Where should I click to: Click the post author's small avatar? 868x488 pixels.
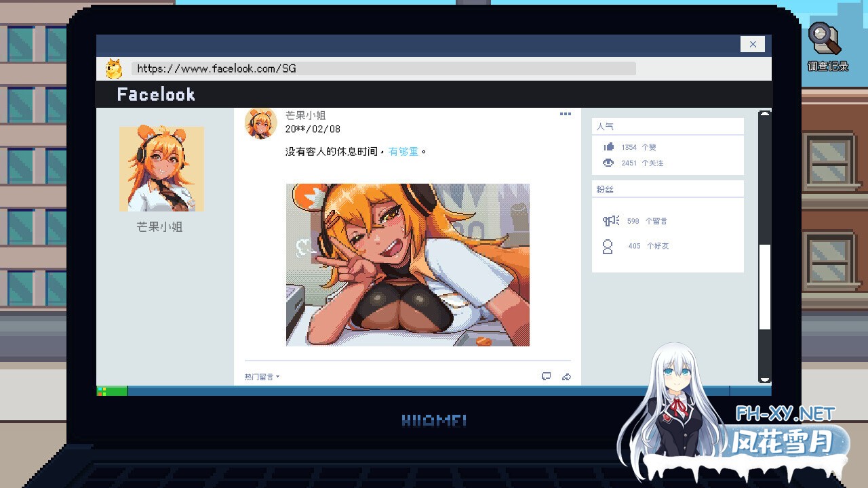click(x=261, y=123)
